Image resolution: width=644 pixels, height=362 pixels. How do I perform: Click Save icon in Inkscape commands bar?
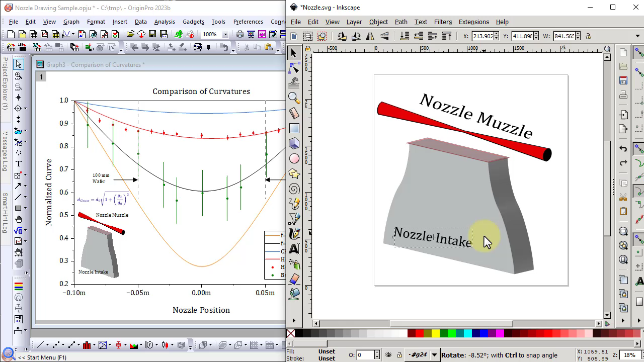(x=623, y=80)
